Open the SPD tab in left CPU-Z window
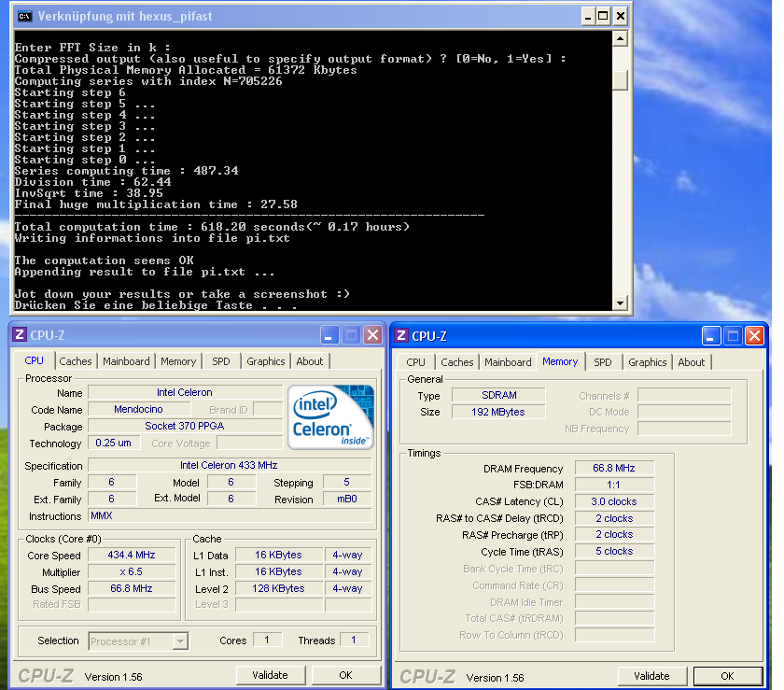Viewport: 784px width, 690px height. coord(221,361)
